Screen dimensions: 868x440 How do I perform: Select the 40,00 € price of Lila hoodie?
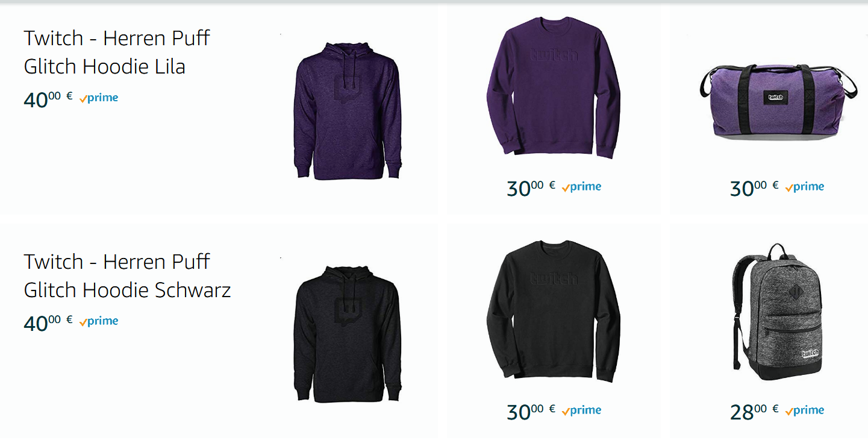tap(48, 99)
